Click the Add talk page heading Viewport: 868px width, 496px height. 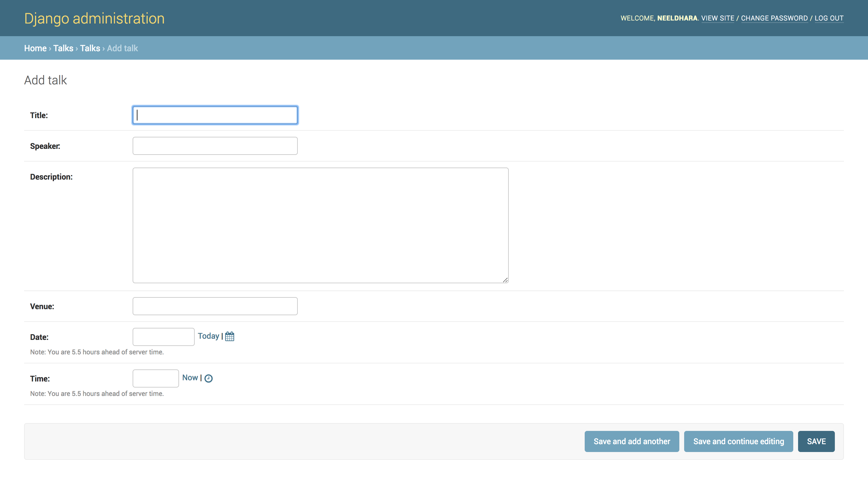[x=46, y=80]
